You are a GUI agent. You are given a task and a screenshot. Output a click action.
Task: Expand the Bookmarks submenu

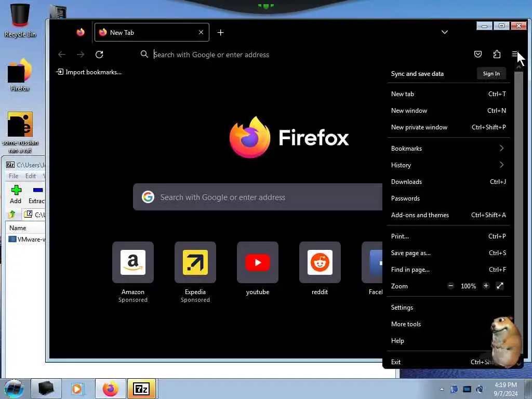pyautogui.click(x=448, y=148)
